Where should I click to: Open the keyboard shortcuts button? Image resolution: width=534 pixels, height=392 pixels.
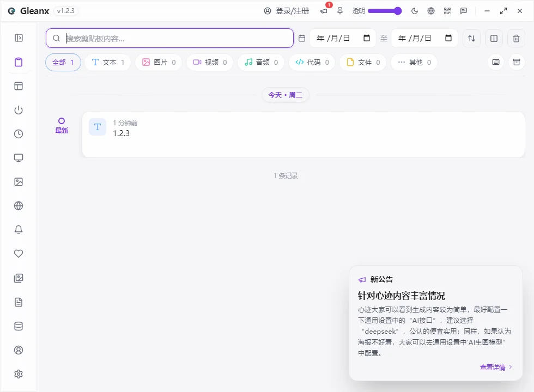[x=496, y=62]
